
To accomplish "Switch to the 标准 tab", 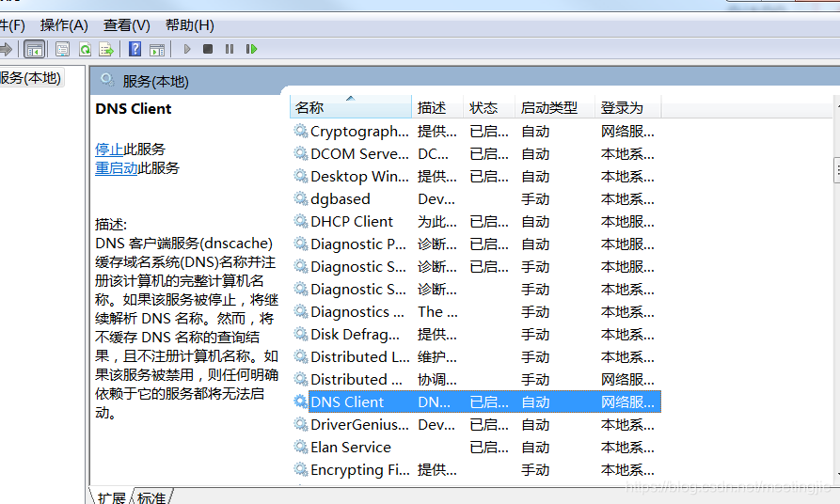I will [x=151, y=497].
